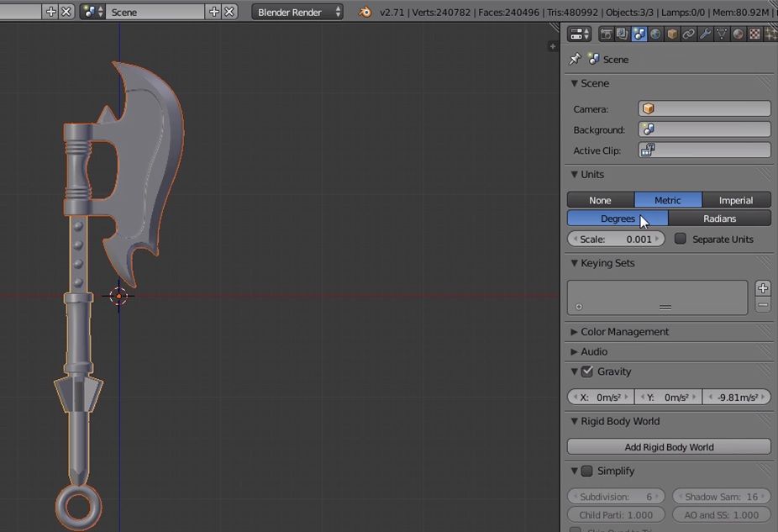Open the World properties tab
The image size is (778, 532).
(655, 34)
